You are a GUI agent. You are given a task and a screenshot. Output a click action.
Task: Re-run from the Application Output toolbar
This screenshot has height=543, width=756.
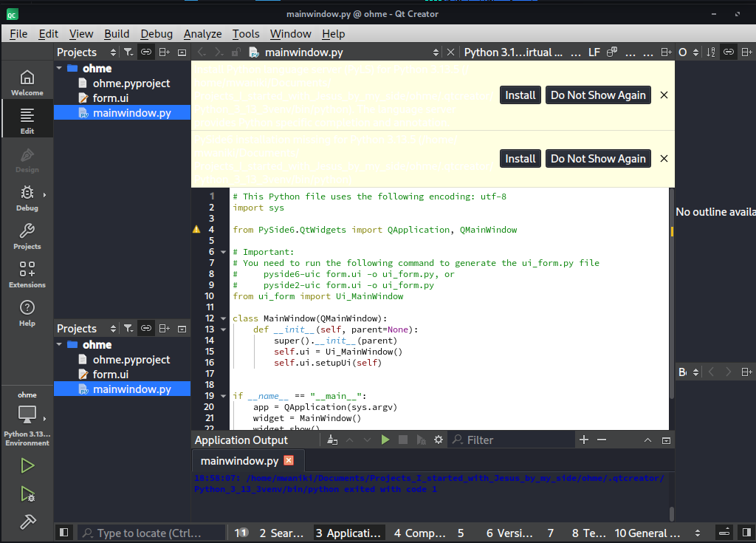[x=385, y=440]
